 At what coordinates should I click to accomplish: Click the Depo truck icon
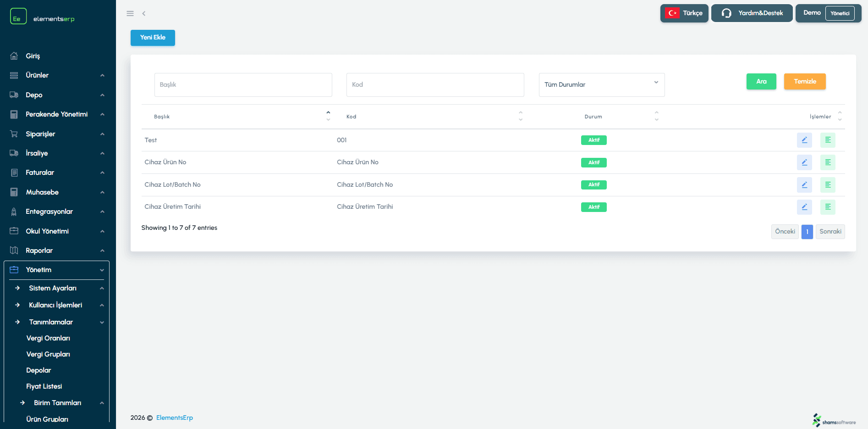(14, 95)
